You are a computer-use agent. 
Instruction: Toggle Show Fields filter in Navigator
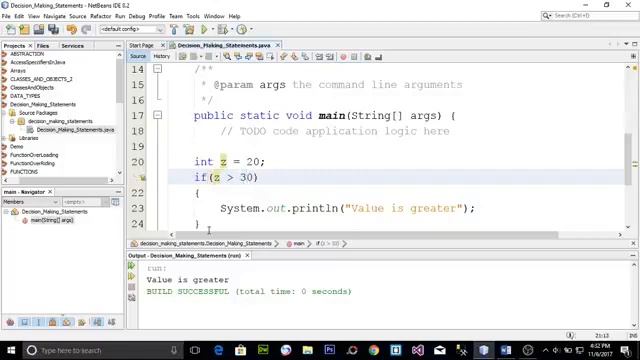tap(24, 322)
